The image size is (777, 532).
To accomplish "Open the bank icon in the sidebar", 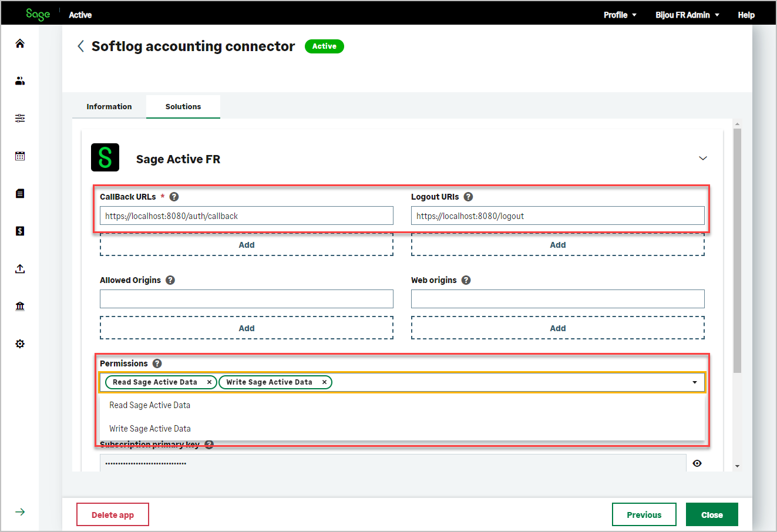I will (20, 307).
